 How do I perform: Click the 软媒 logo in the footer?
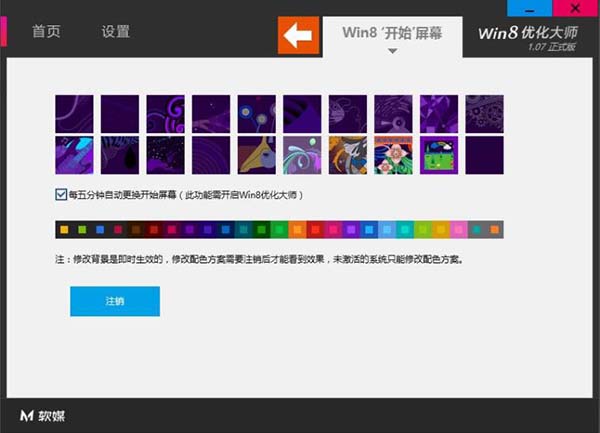tap(42, 416)
